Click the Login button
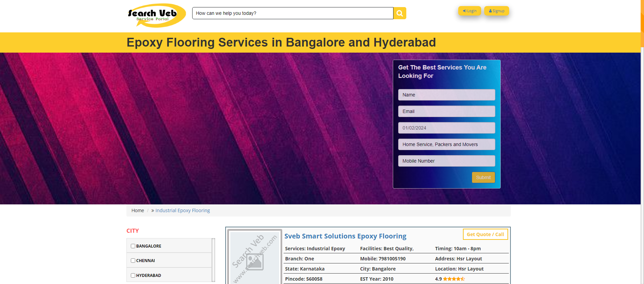644x284 pixels. (x=469, y=11)
